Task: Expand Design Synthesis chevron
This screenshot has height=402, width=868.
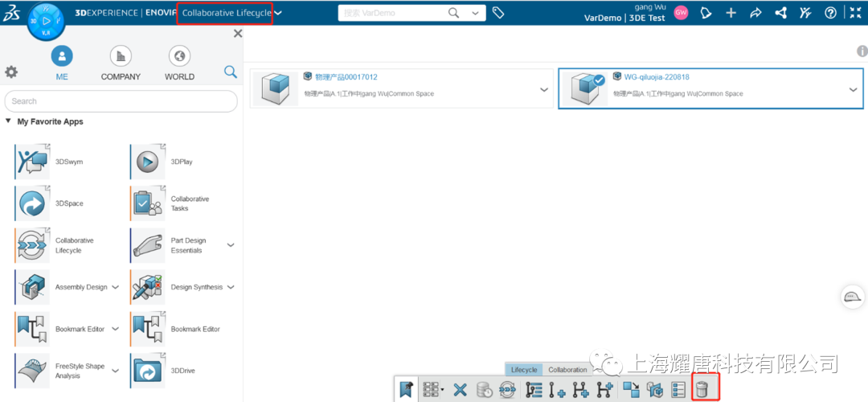Action: point(231,287)
